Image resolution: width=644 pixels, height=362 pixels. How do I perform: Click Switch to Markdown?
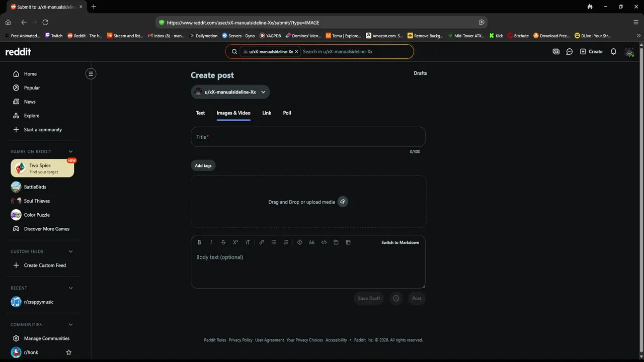(x=400, y=242)
